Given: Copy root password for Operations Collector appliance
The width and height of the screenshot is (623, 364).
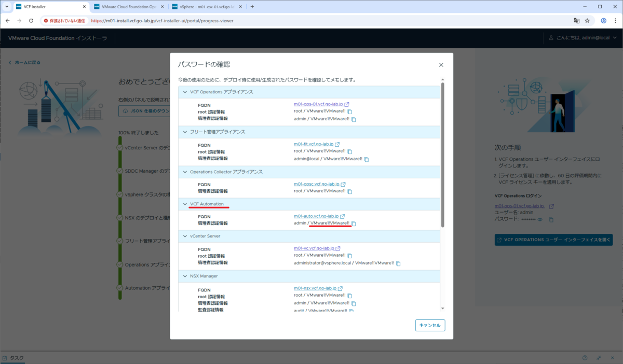Looking at the screenshot, I should click(x=349, y=192).
